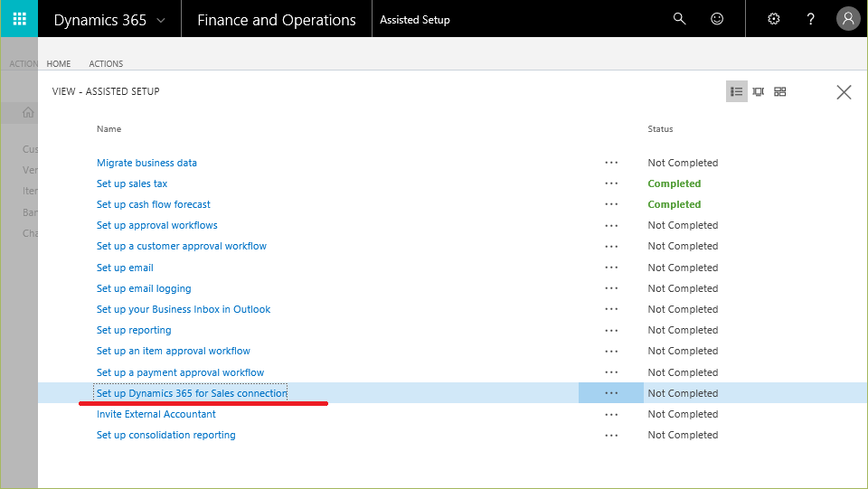The image size is (868, 489).
Task: Open ellipsis menu for Set up approval workflows
Action: point(611,226)
